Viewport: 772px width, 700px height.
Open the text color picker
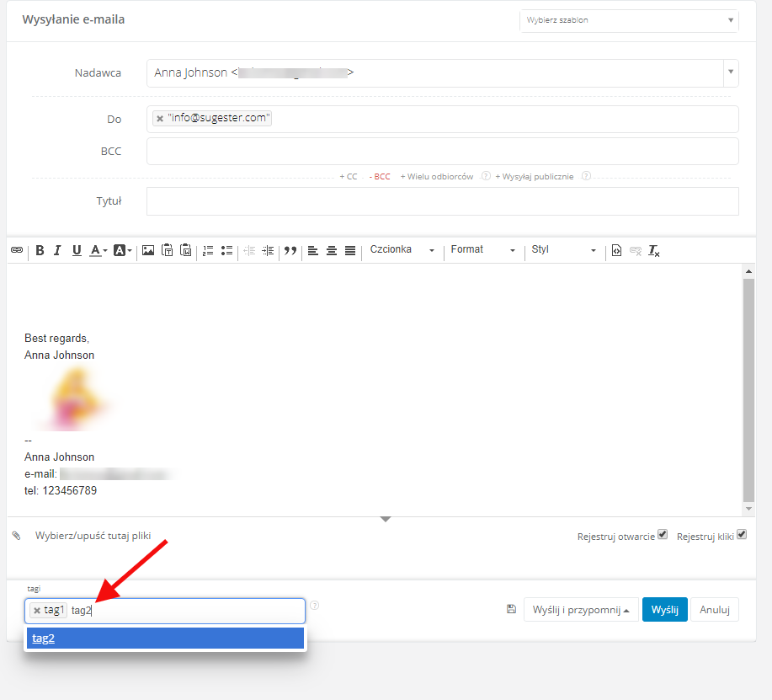point(98,250)
